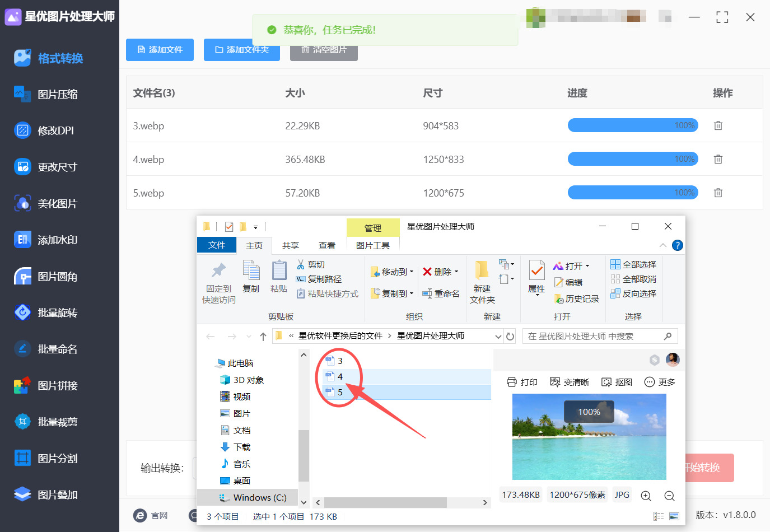Click 打印 in preview pane
770x532 pixels.
522,382
